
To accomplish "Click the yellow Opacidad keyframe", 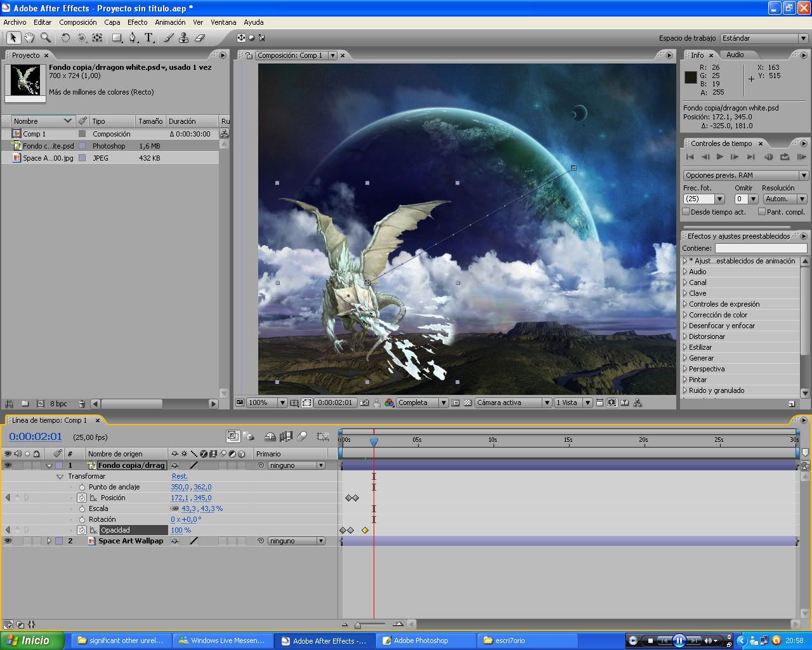I will pos(365,530).
